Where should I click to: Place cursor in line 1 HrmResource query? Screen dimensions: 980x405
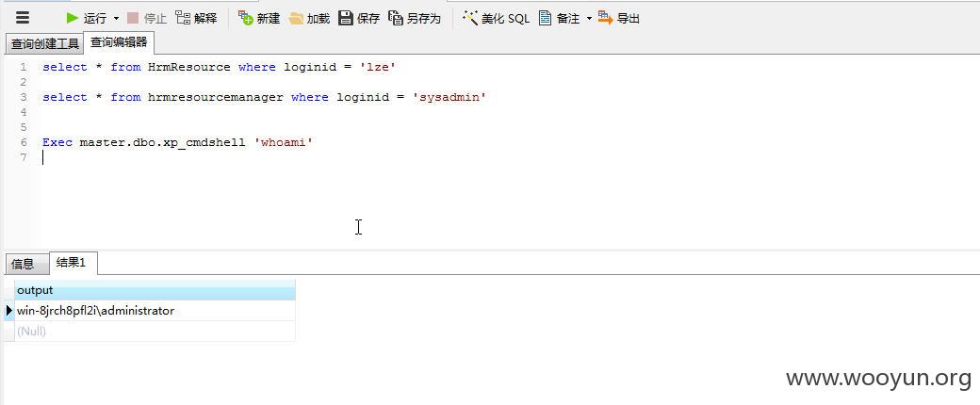point(220,67)
